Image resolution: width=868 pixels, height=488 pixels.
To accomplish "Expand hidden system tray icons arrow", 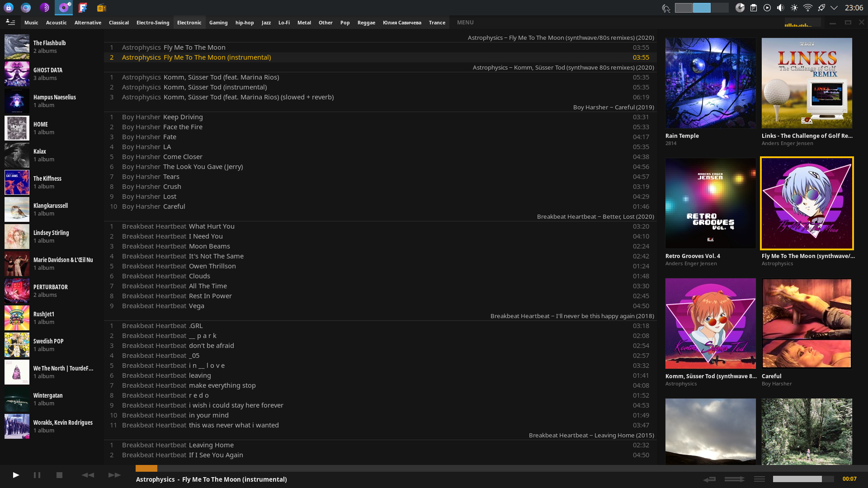I will point(835,8).
